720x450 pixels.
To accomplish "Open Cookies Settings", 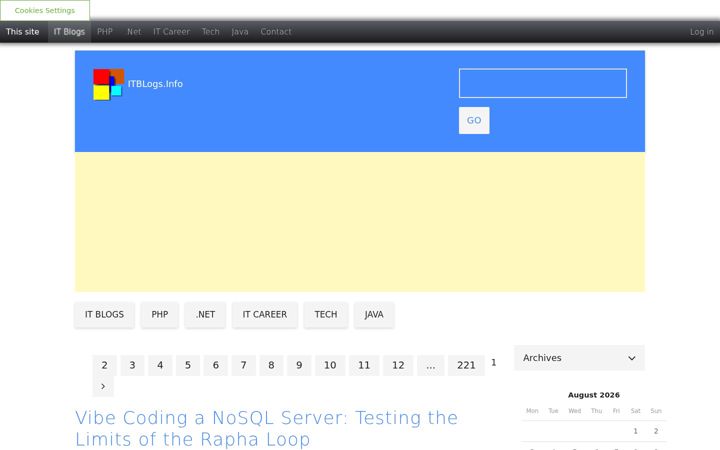I will (x=45, y=10).
